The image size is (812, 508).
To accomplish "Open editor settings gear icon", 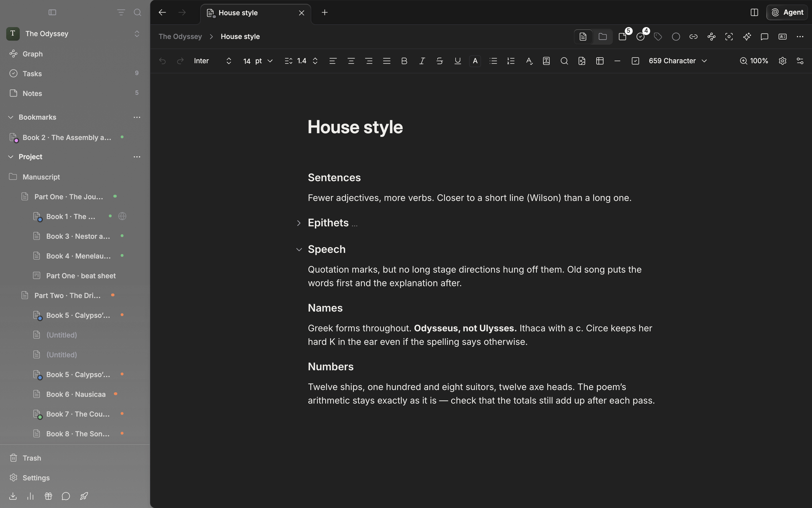I will pyautogui.click(x=782, y=61).
